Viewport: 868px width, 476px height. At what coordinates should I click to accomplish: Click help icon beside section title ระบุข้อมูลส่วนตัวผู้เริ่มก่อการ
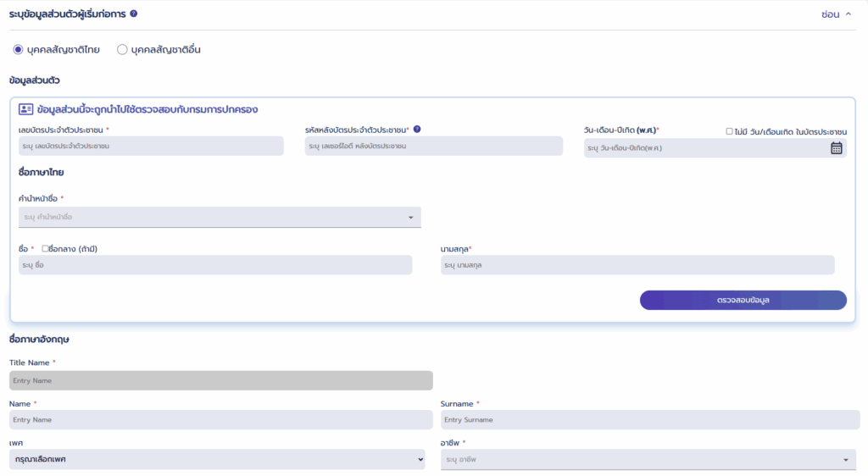pyautogui.click(x=134, y=14)
